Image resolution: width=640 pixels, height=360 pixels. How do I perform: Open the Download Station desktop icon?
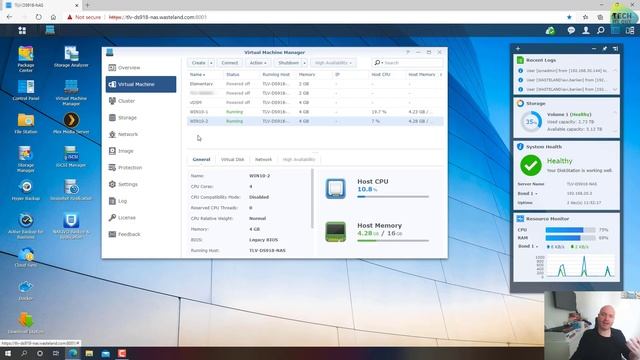[25, 323]
